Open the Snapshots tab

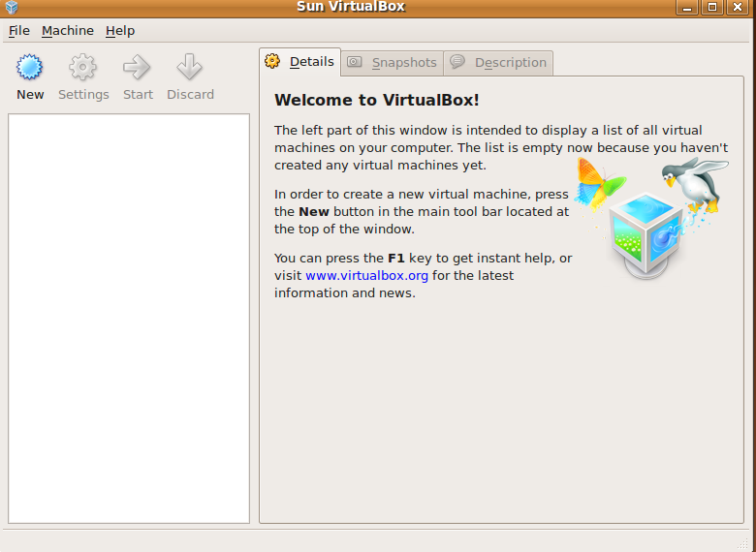coord(394,63)
